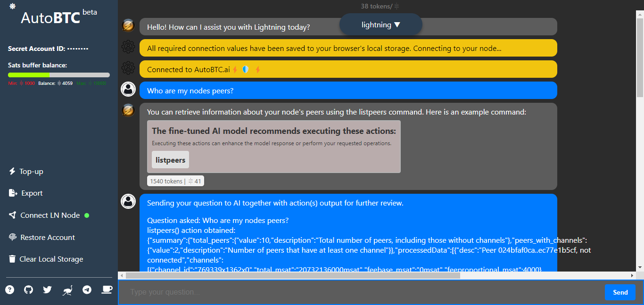Image resolution: width=644 pixels, height=305 pixels.
Task: Click the paper plane Connect LN Node icon
Action: [12, 215]
